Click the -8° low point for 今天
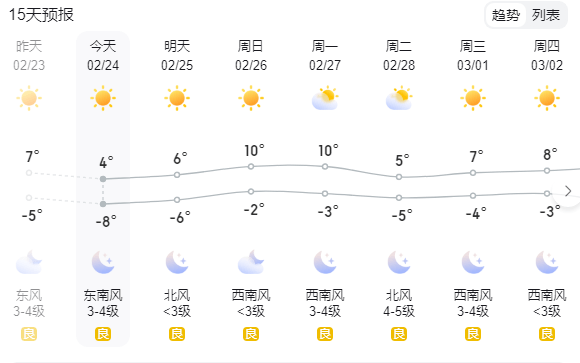The height and width of the screenshot is (363, 580). (x=103, y=204)
